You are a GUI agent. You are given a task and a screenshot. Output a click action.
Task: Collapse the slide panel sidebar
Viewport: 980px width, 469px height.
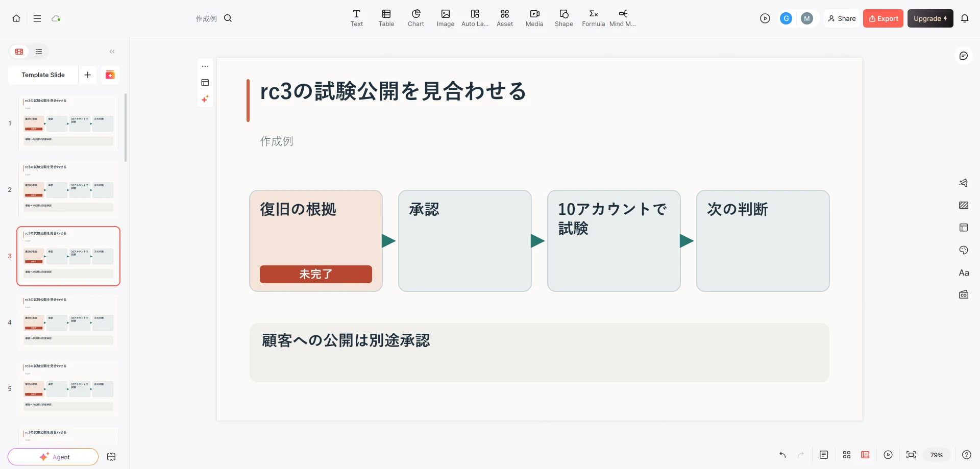tap(112, 52)
